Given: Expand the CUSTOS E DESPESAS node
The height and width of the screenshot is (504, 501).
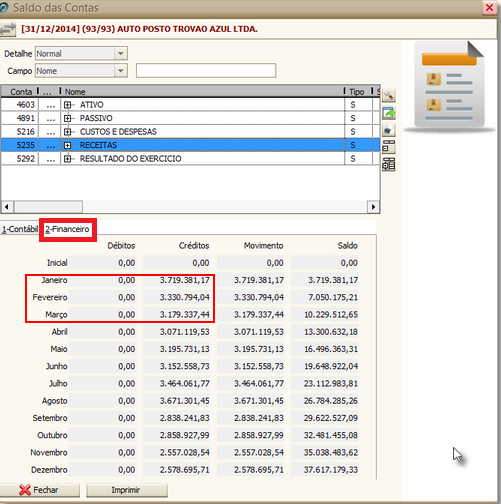Looking at the screenshot, I should tap(68, 132).
